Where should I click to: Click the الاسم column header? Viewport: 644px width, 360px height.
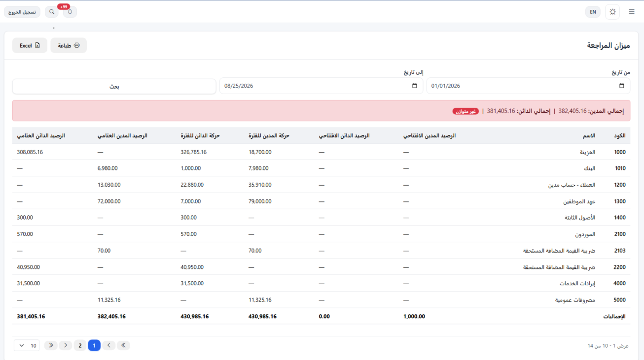pos(589,135)
